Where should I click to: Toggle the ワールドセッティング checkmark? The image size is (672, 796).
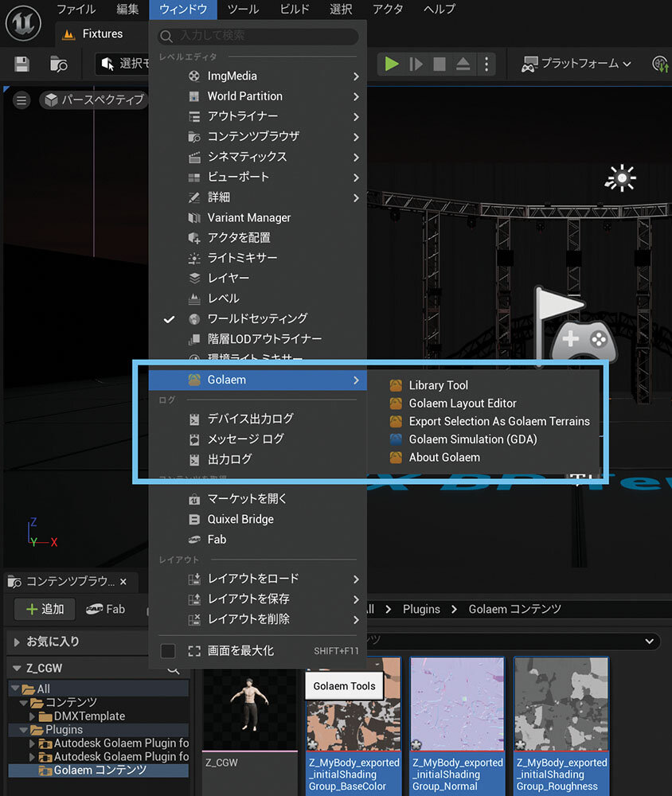(x=169, y=319)
